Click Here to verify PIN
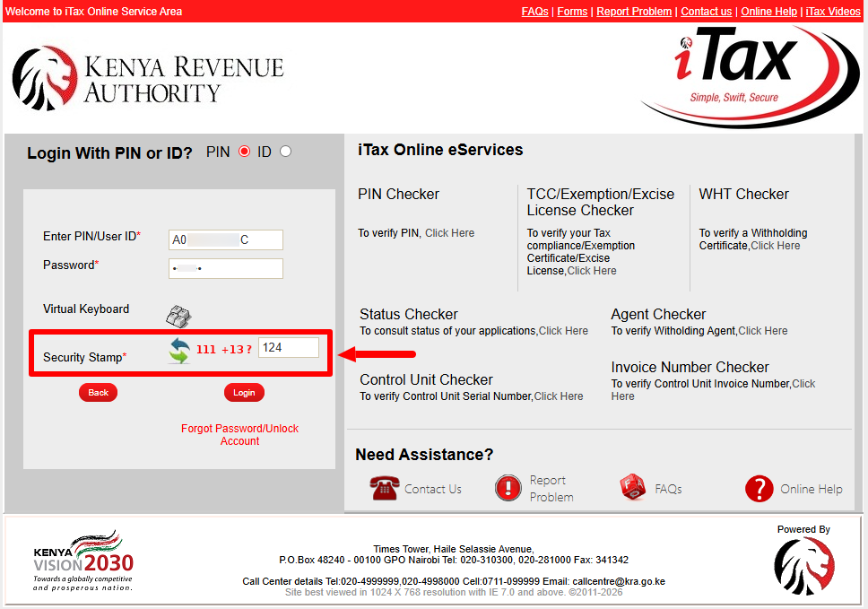Image resolution: width=868 pixels, height=609 pixels. pyautogui.click(x=449, y=233)
